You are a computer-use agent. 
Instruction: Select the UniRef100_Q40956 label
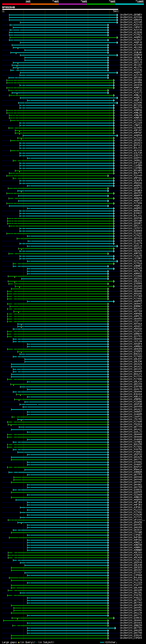131,83
